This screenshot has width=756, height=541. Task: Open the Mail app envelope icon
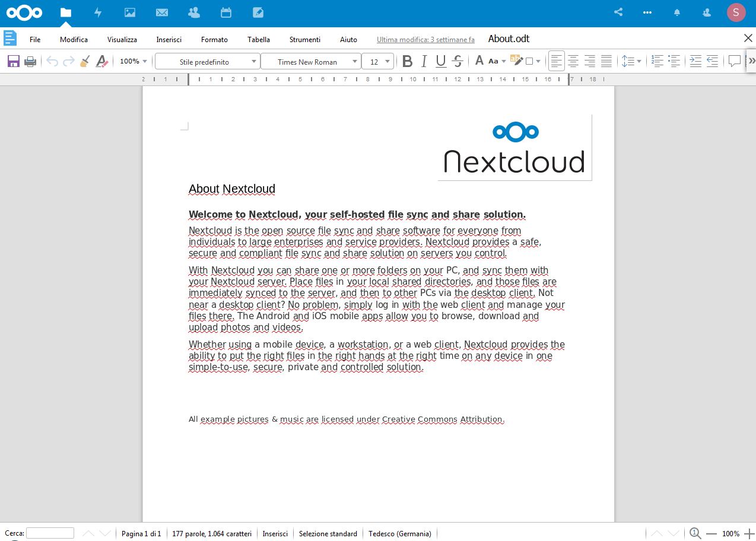(161, 12)
